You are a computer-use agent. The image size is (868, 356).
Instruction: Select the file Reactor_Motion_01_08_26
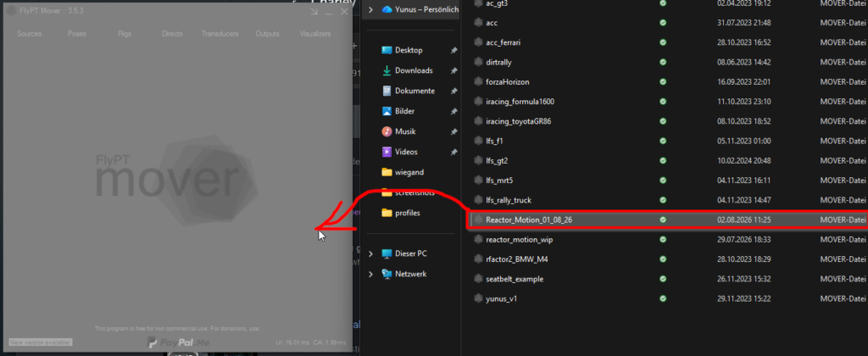[x=668, y=220]
